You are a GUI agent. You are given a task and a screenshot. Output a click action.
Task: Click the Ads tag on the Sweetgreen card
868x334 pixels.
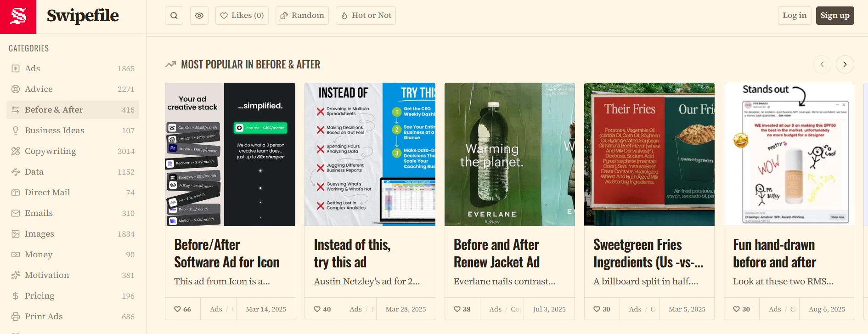click(635, 309)
